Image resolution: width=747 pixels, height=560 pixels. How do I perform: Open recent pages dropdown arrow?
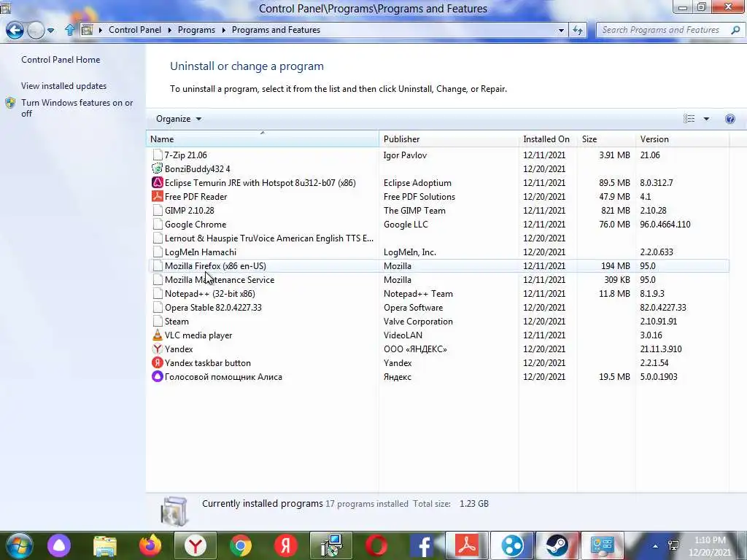pyautogui.click(x=50, y=31)
